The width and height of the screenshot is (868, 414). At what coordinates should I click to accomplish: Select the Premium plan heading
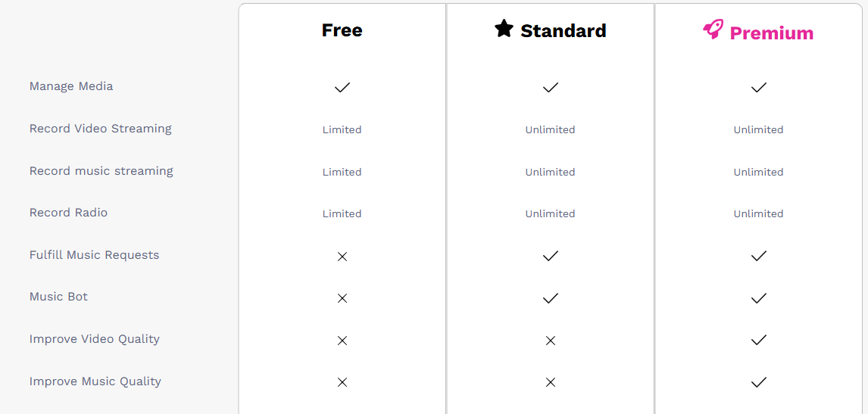click(771, 33)
